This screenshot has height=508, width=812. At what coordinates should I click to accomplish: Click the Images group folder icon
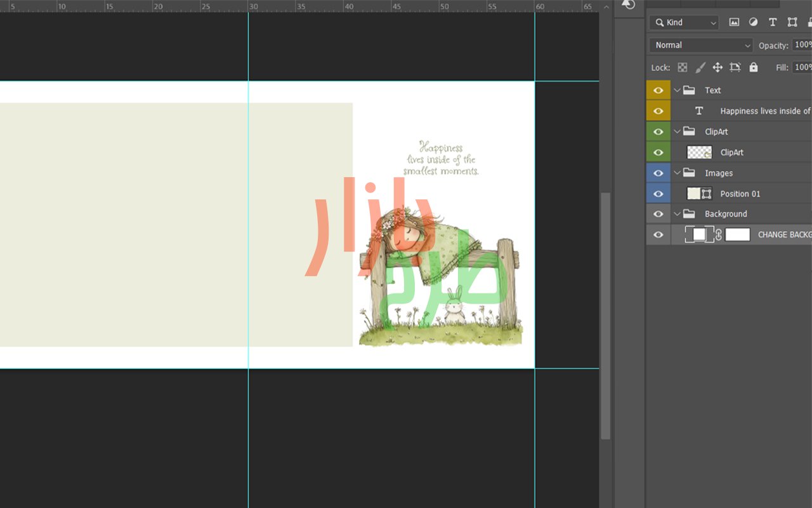[x=689, y=173]
